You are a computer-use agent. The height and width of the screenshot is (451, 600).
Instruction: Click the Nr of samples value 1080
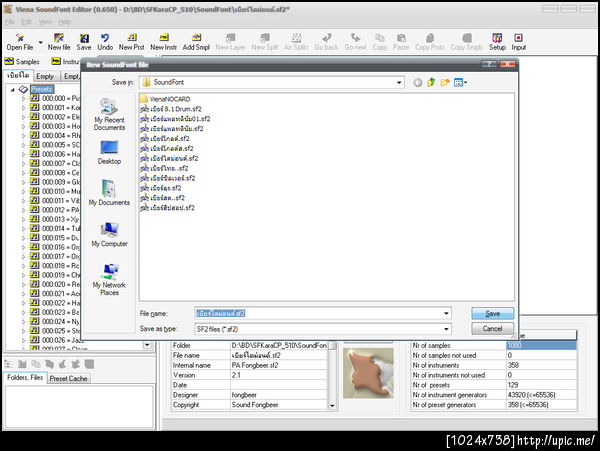[x=541, y=345]
